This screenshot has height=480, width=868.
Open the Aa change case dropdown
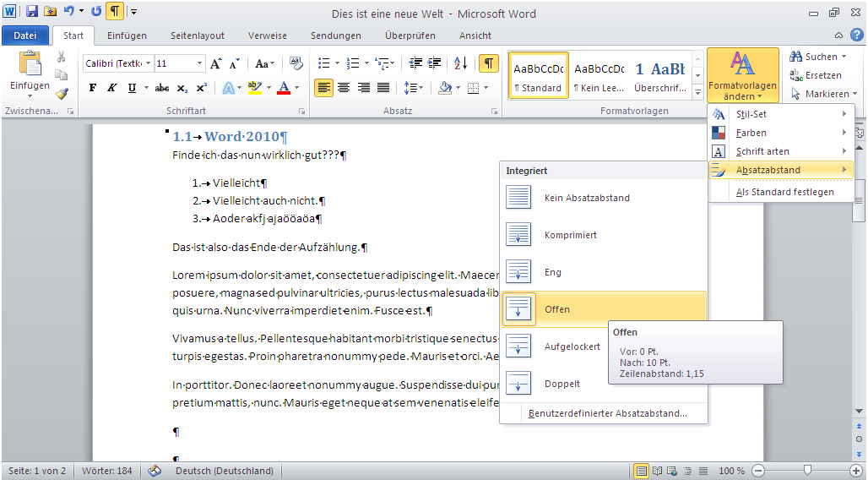click(265, 63)
